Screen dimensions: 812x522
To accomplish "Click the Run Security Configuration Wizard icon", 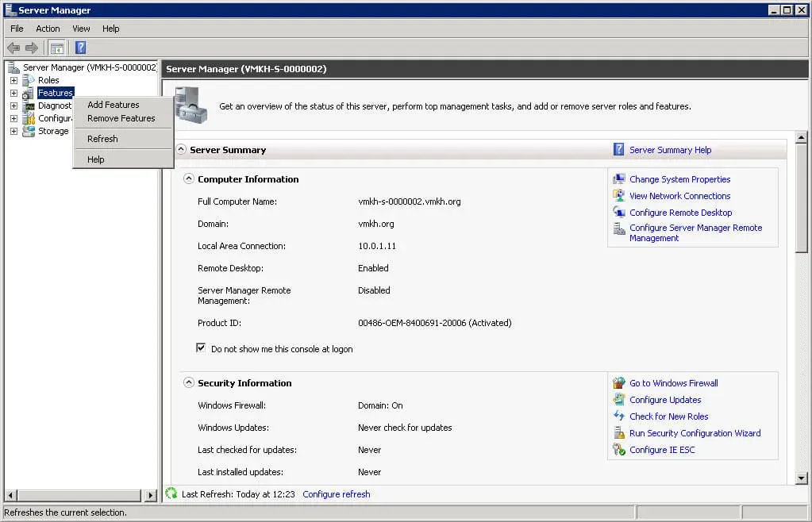I will click(619, 432).
